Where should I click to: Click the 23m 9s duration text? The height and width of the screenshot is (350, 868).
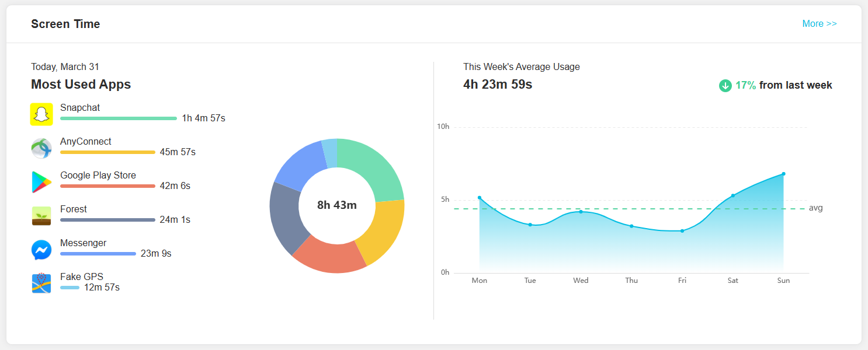156,254
